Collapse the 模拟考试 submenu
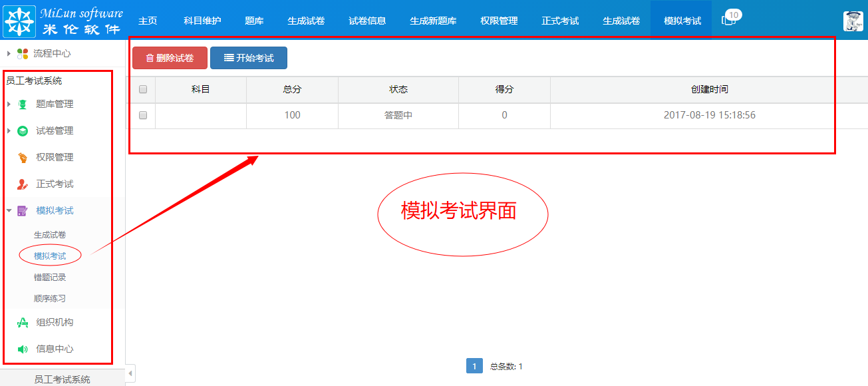 [x=8, y=210]
